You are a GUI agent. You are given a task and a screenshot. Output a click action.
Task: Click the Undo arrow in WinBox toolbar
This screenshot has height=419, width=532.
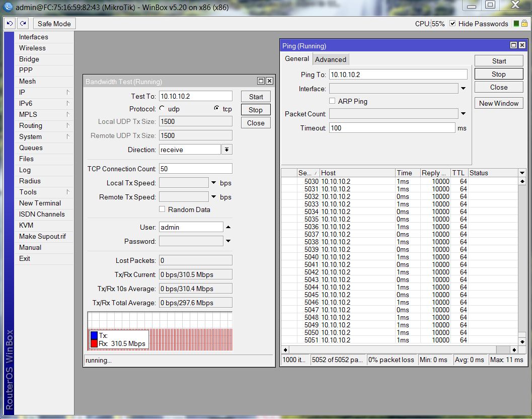10,24
